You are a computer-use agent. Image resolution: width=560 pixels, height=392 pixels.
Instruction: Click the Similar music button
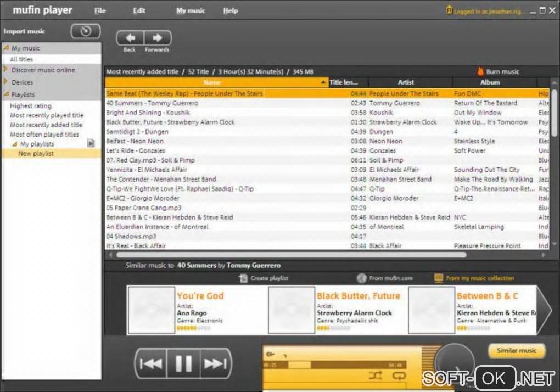pos(517,351)
